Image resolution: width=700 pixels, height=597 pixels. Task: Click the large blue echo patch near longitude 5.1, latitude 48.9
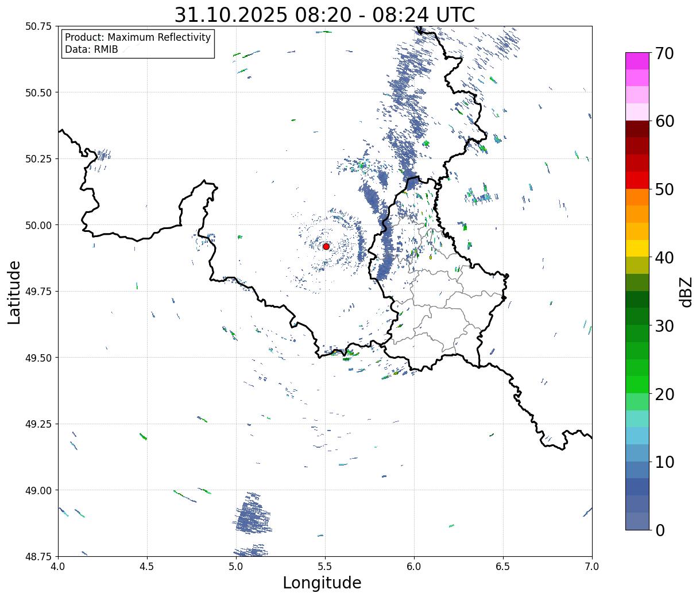coord(252,515)
